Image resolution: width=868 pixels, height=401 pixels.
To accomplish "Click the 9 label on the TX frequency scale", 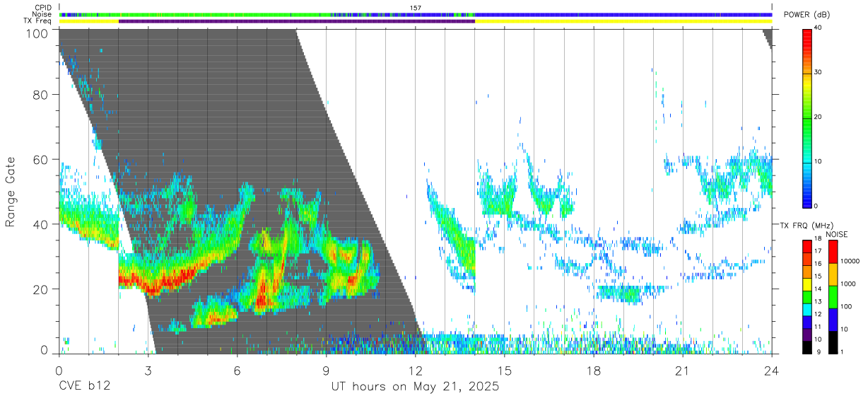I will click(820, 352).
